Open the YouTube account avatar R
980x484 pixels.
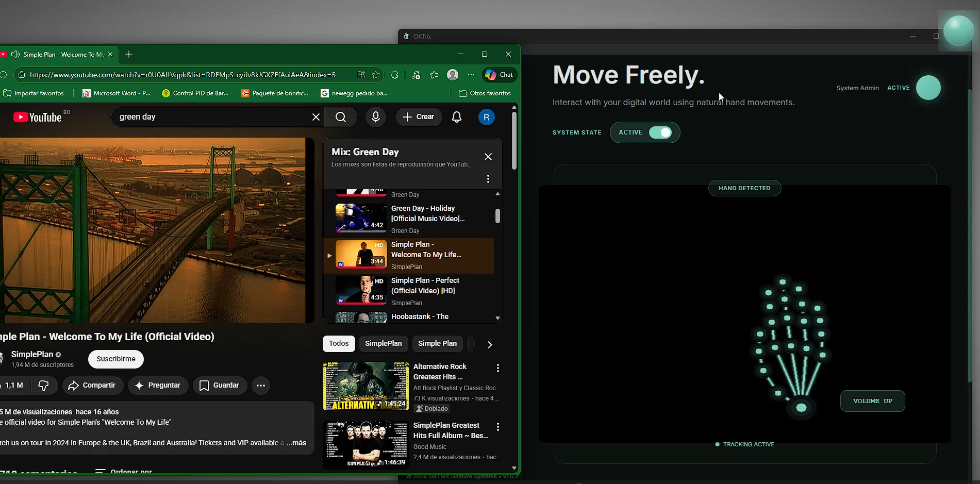487,117
